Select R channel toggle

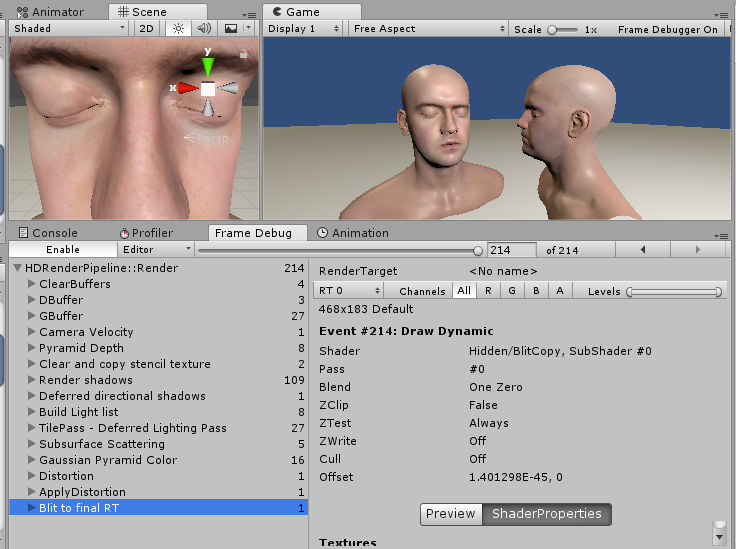coord(488,290)
